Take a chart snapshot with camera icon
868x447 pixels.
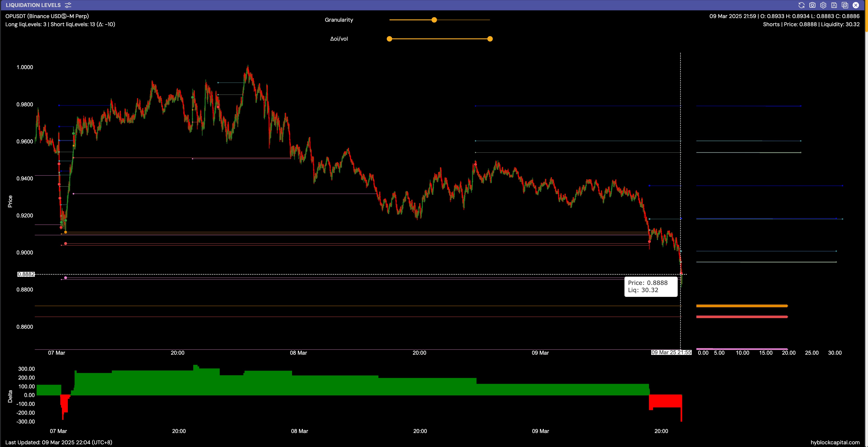click(812, 5)
